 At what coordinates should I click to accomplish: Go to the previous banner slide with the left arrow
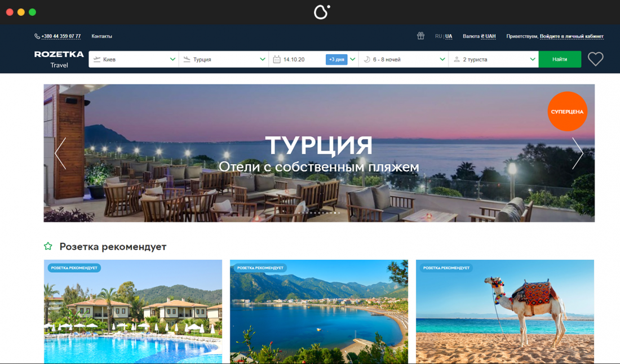coord(60,153)
